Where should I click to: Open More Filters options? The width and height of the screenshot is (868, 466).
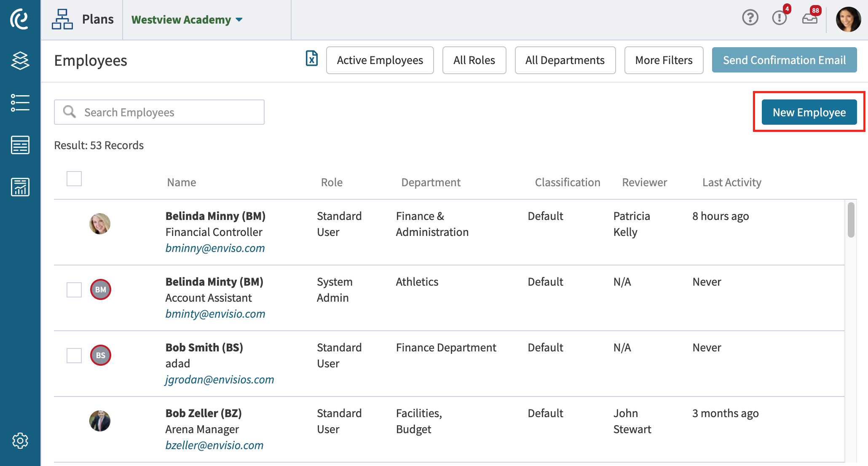[x=664, y=60]
